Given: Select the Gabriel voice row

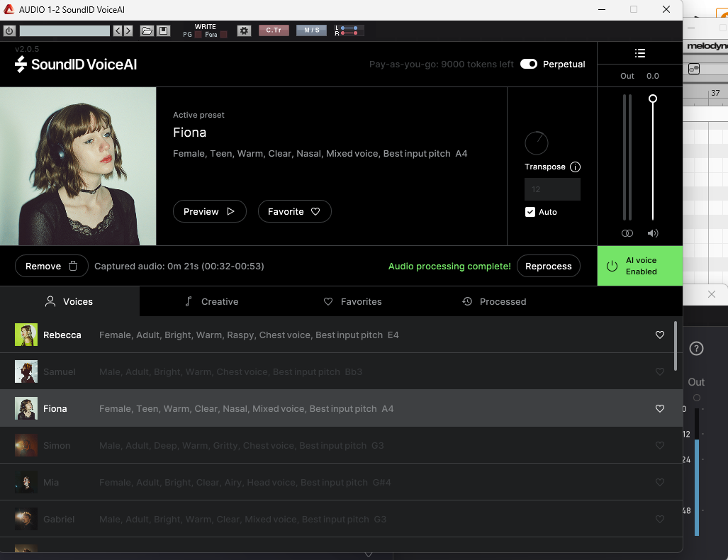Looking at the screenshot, I should [341, 519].
